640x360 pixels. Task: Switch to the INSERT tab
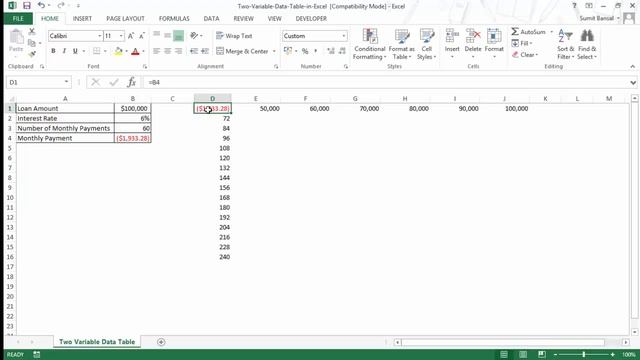tap(82, 19)
